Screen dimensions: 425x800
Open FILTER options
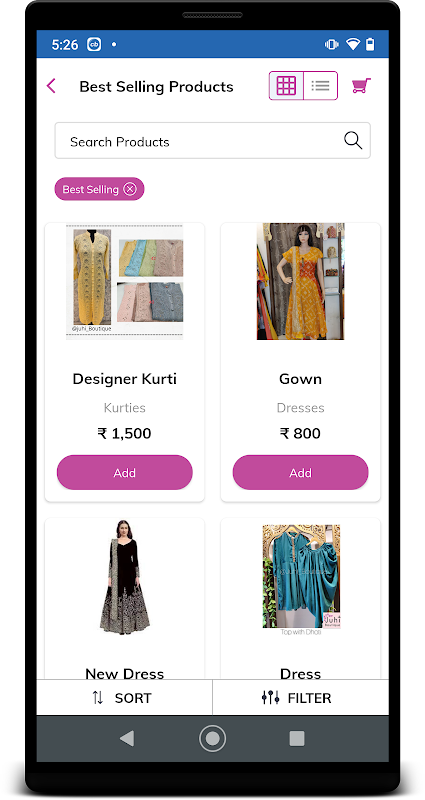point(301,697)
